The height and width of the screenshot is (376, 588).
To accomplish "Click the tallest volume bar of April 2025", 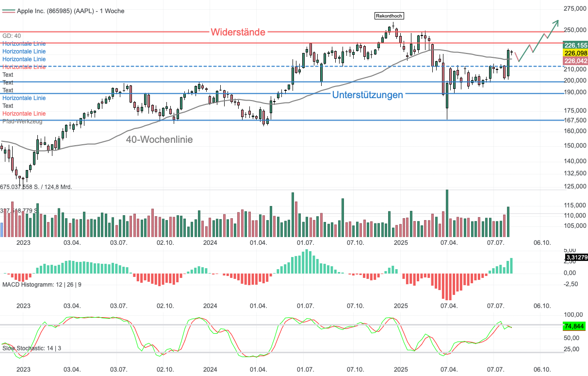I will (x=447, y=213).
